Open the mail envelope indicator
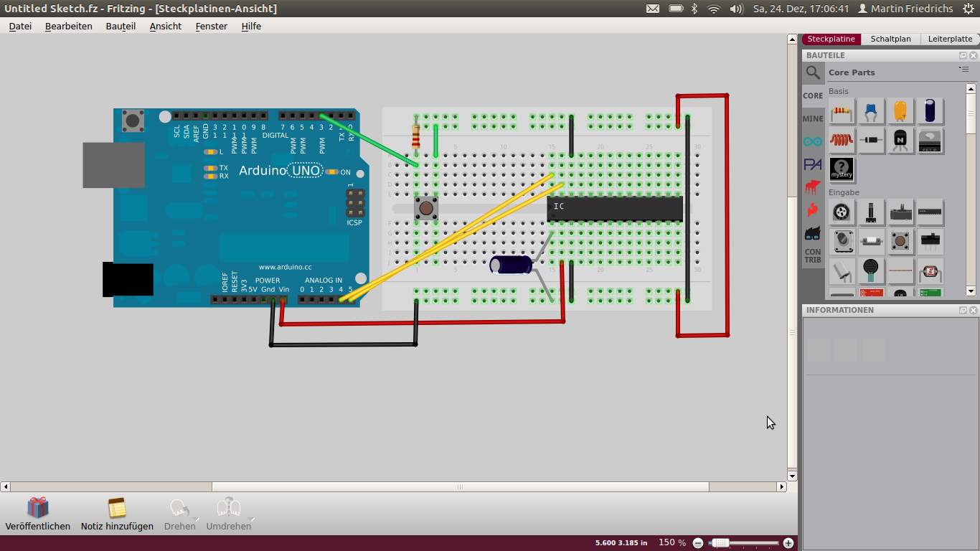The image size is (980, 551). [x=652, y=9]
